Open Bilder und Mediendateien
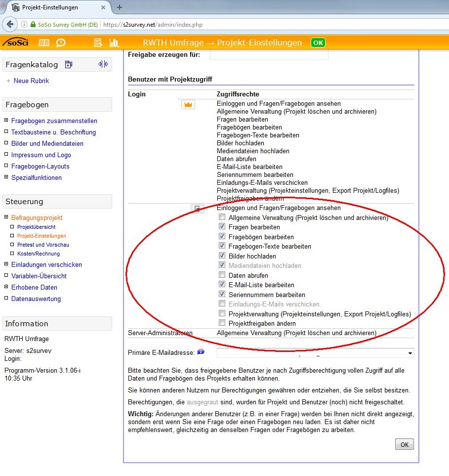This screenshot has height=476, width=449. pos(47,143)
